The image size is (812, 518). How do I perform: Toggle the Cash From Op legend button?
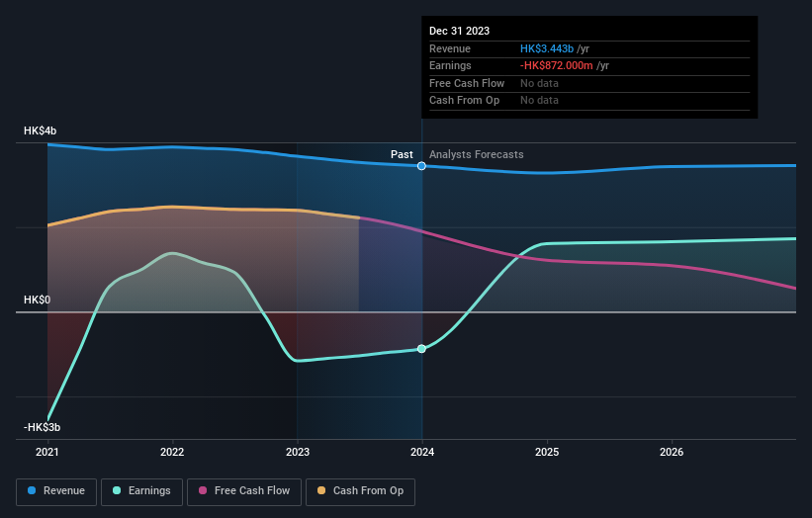[x=360, y=491]
